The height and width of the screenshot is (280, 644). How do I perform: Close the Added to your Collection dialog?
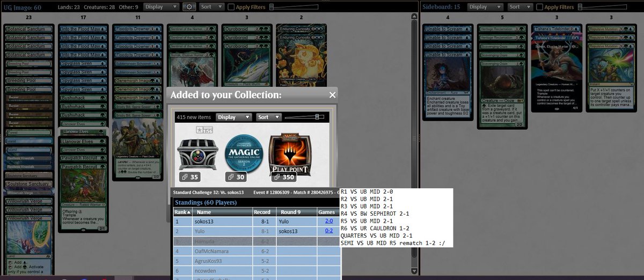coord(332,95)
